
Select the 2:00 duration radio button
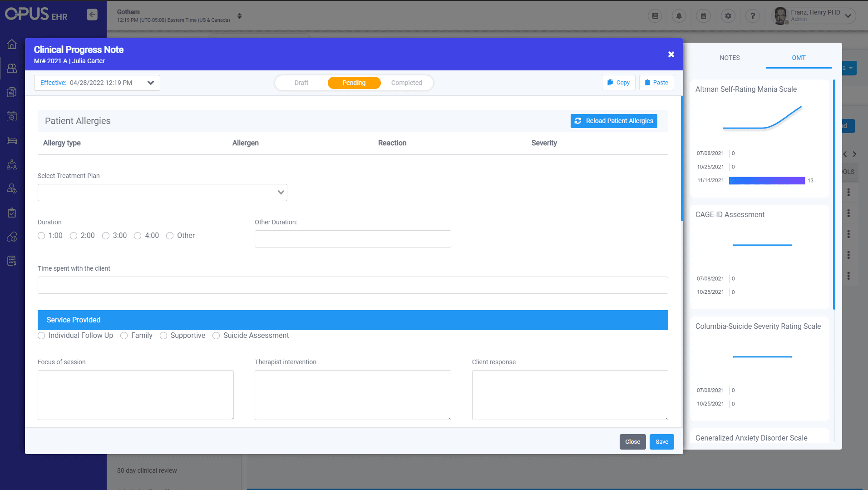tap(74, 235)
